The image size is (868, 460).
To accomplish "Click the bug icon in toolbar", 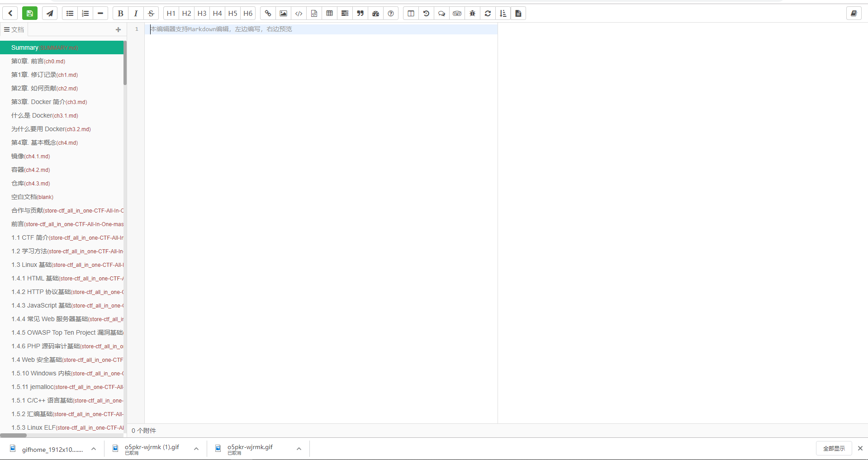I will point(472,14).
